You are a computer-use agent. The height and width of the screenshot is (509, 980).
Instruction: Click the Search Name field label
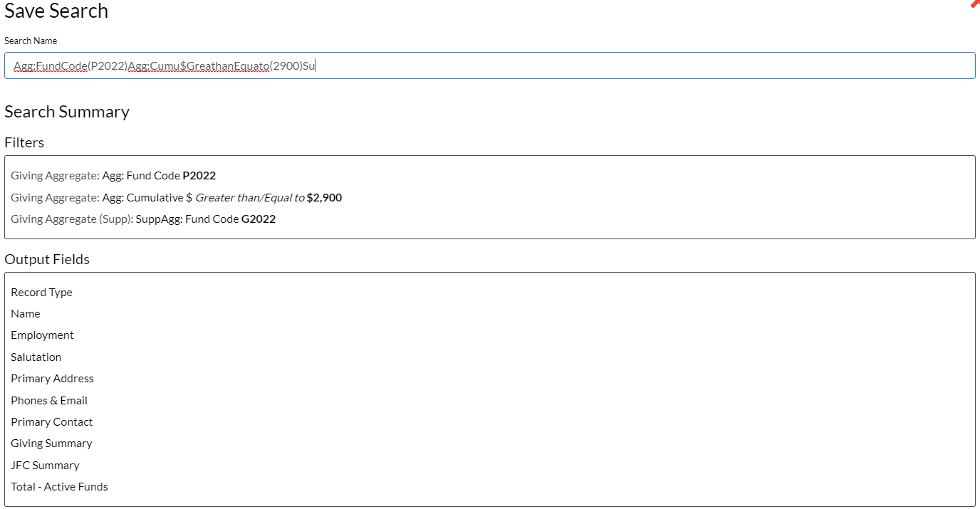coord(31,41)
